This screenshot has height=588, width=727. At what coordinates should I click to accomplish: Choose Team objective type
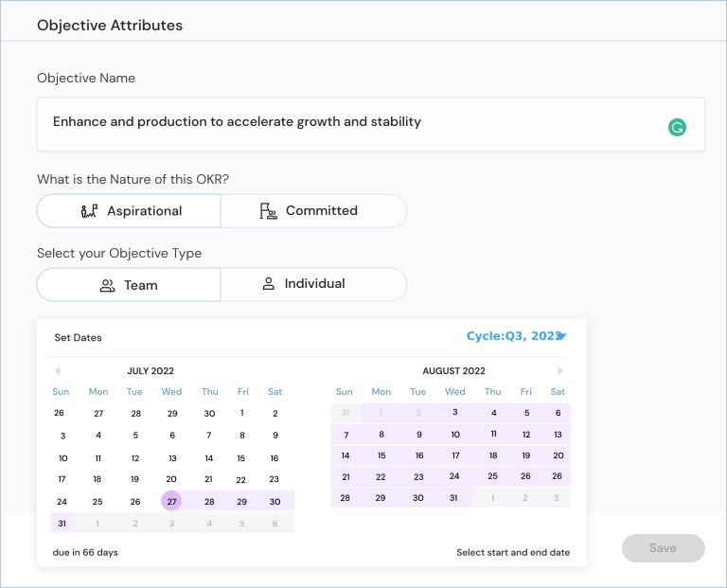[x=129, y=285]
